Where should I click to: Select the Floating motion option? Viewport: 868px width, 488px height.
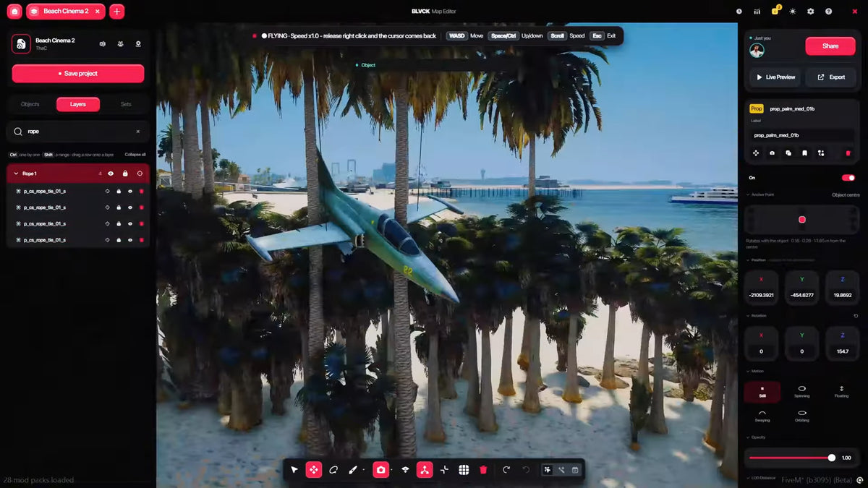point(841,392)
